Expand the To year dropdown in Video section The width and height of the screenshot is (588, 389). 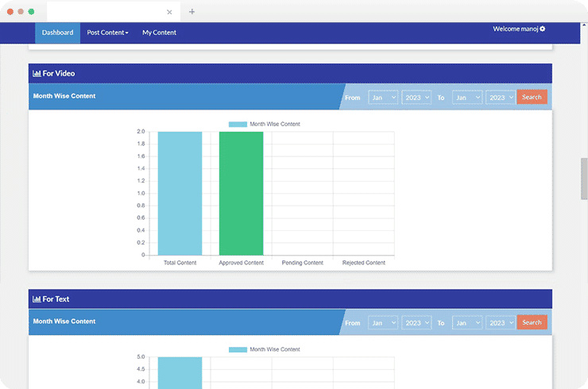point(501,98)
